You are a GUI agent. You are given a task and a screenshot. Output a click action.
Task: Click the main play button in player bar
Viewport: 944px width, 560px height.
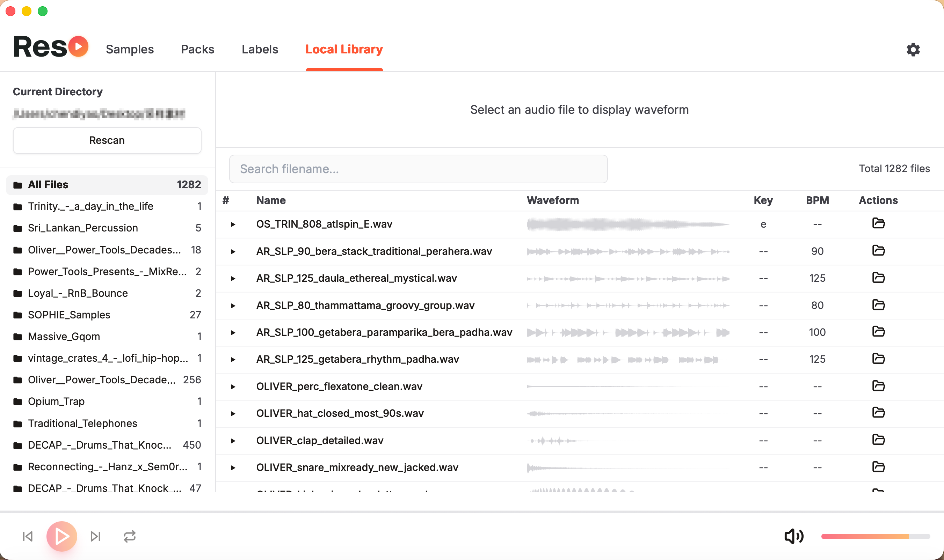(61, 536)
